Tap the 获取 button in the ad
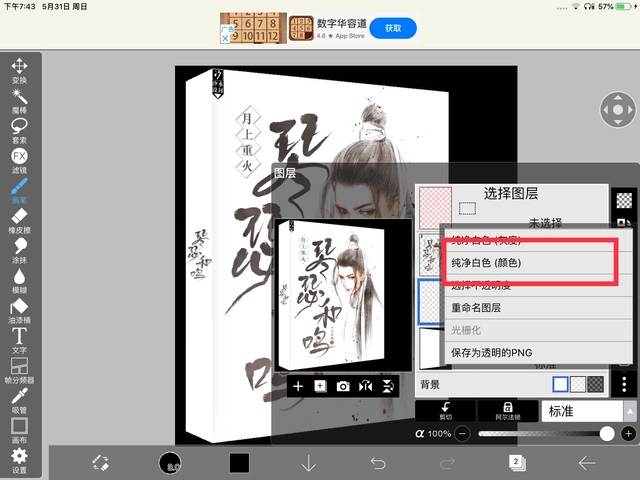 (x=392, y=29)
